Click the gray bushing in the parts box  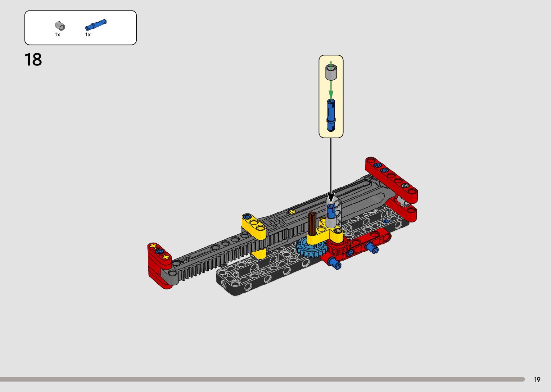pos(60,26)
